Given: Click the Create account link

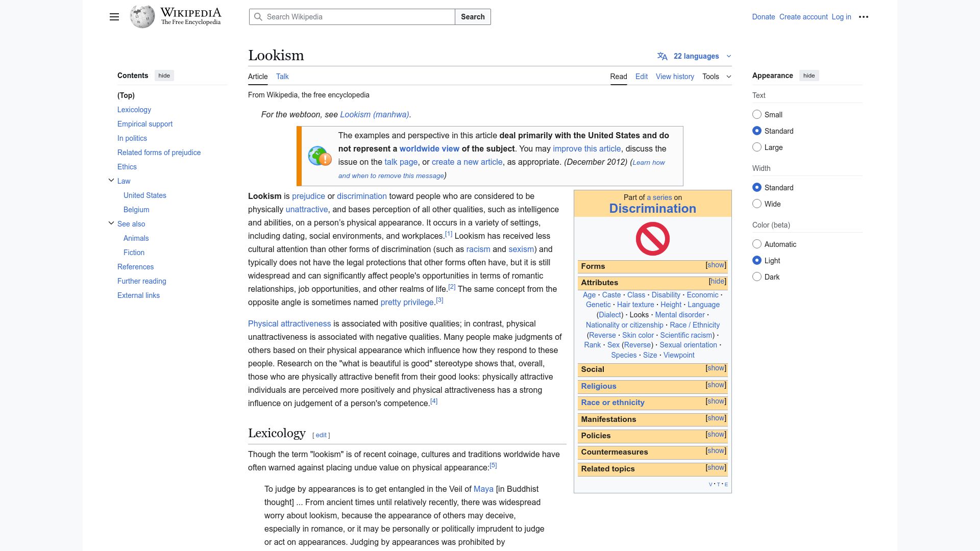Looking at the screenshot, I should 803,17.
